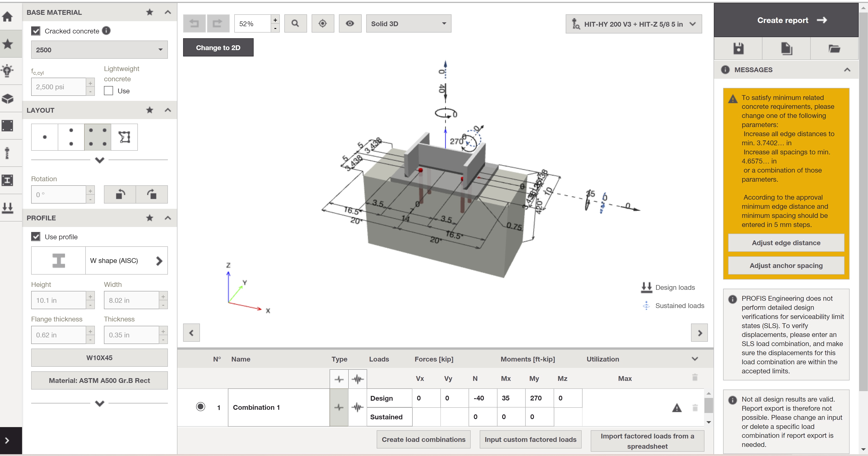Image resolution: width=868 pixels, height=456 pixels.
Task: Open the Solid 3D view mode dropdown
Action: [x=408, y=24]
